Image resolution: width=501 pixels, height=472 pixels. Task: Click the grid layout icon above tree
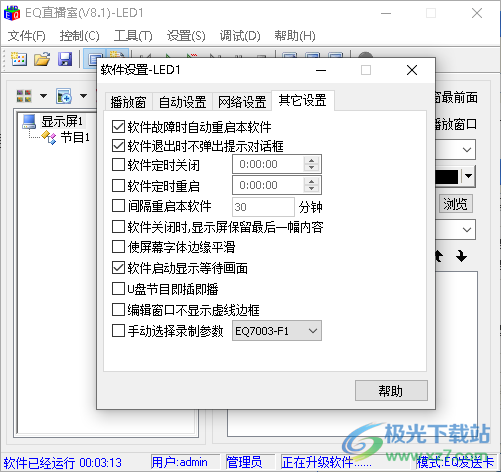[24, 96]
